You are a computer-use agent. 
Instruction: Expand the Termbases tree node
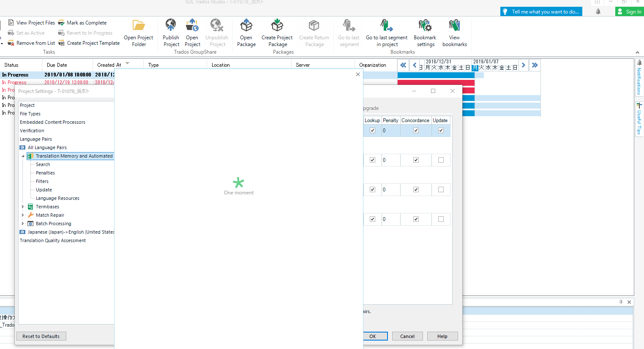coord(23,207)
